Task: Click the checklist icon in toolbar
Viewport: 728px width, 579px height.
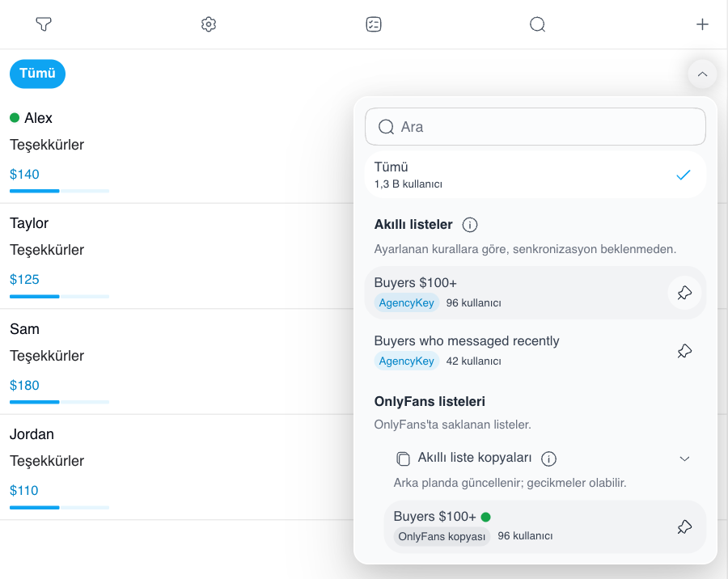Action: pyautogui.click(x=373, y=24)
